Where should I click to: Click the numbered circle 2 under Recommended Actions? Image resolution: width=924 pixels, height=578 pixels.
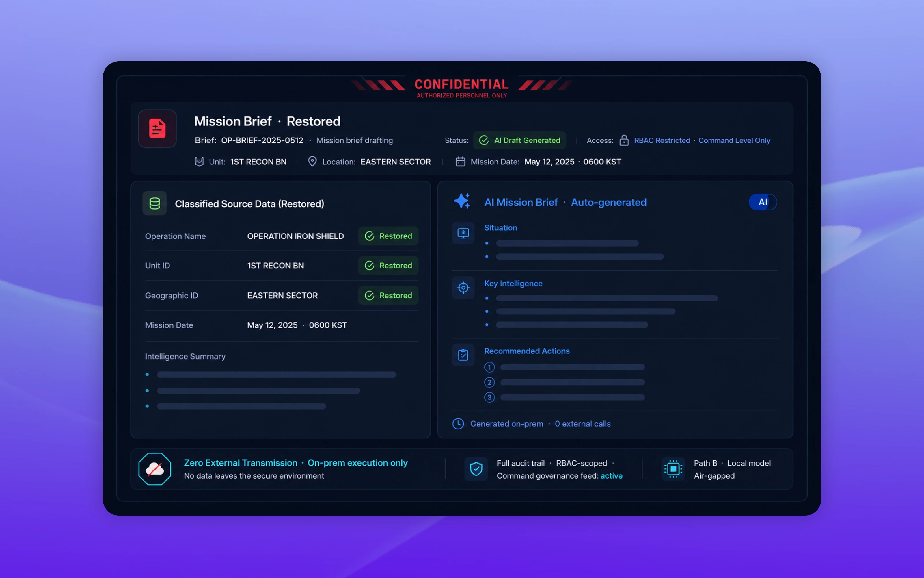tap(489, 382)
